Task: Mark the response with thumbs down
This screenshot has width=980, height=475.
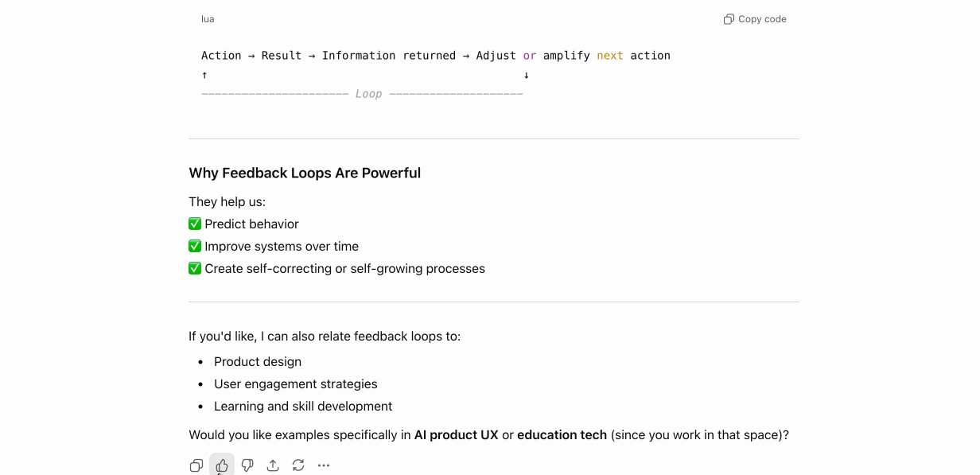Action: pos(247,465)
